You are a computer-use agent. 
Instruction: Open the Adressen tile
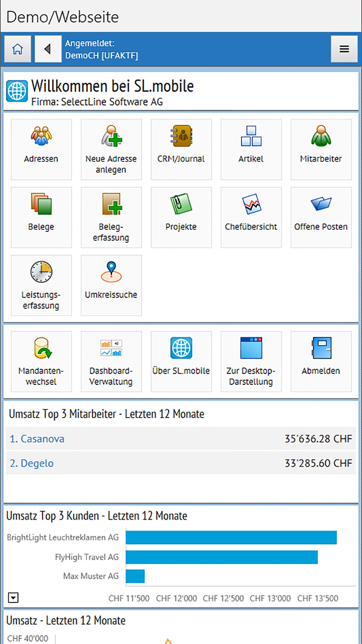41,150
